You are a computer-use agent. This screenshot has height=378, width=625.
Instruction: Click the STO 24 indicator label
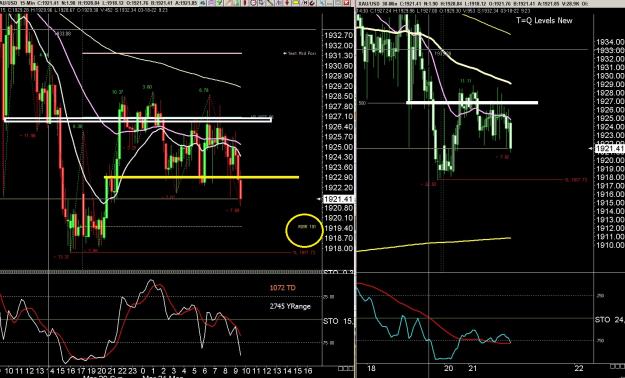[609, 319]
